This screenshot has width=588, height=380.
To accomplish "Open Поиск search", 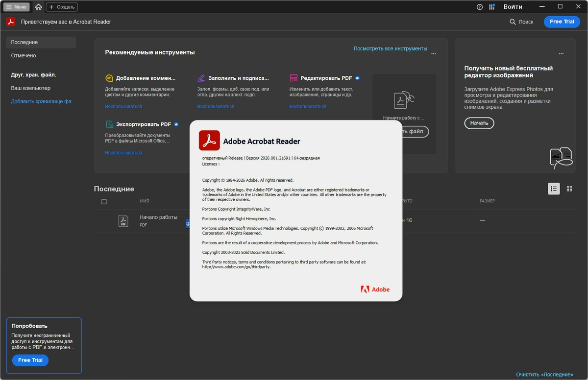I will pyautogui.click(x=521, y=22).
